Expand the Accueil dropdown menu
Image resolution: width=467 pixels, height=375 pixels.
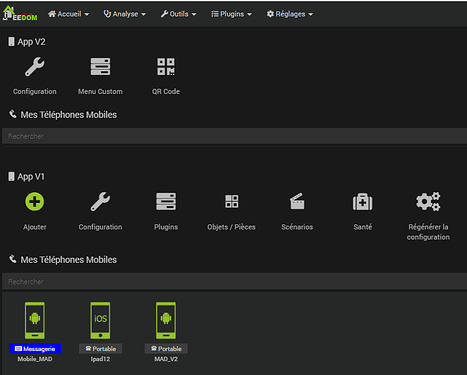[68, 14]
